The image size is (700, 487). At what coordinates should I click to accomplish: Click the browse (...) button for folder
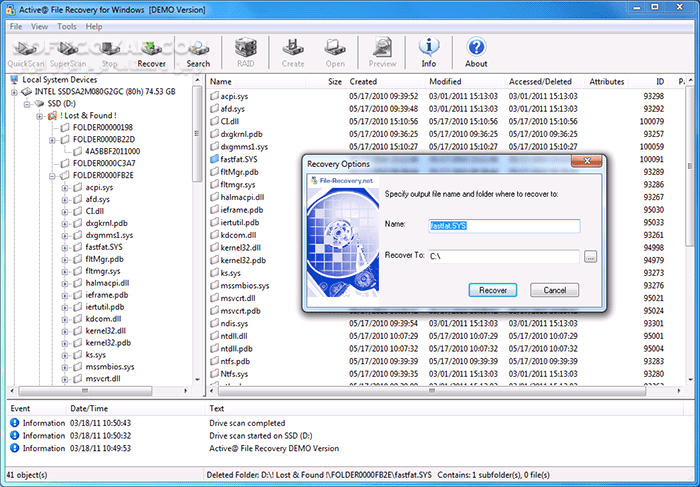coord(590,257)
